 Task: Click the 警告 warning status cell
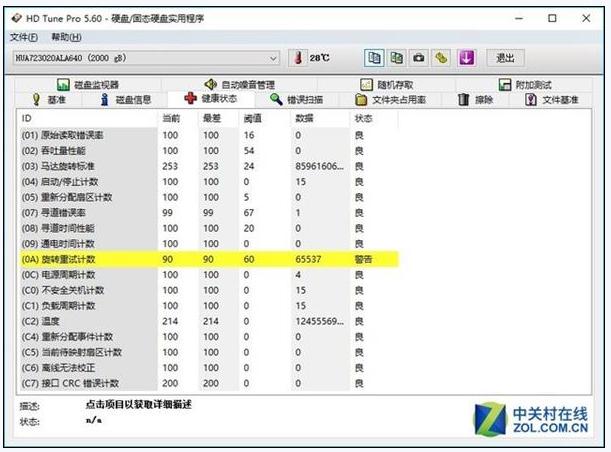(363, 259)
